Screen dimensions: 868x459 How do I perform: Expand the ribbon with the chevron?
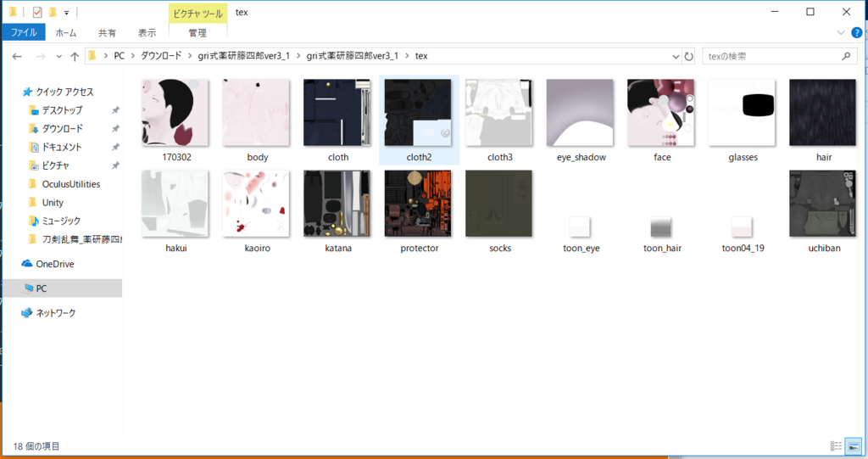[x=840, y=33]
